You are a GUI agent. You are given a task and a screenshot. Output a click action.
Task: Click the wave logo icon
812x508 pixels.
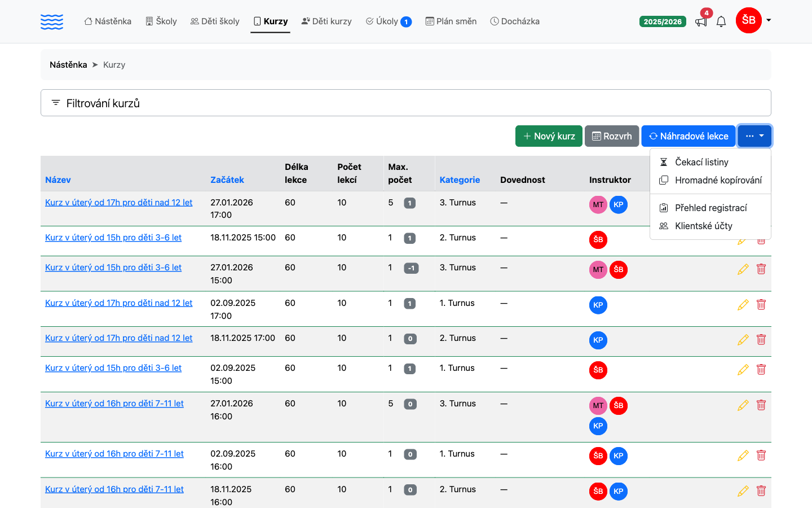(52, 21)
